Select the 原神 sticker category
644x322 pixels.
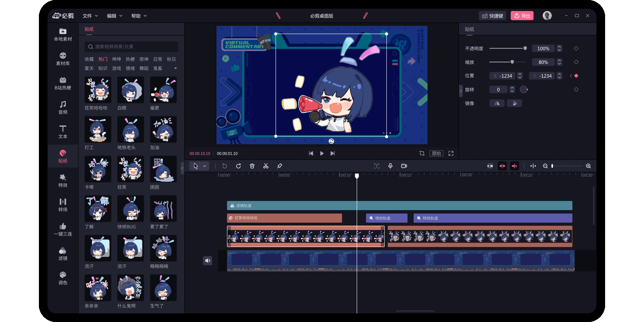(x=144, y=59)
